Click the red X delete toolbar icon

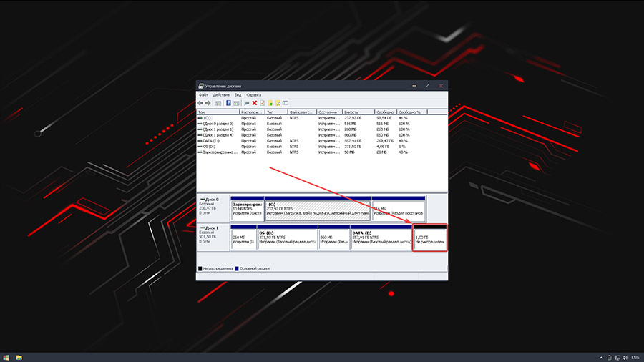click(x=254, y=103)
